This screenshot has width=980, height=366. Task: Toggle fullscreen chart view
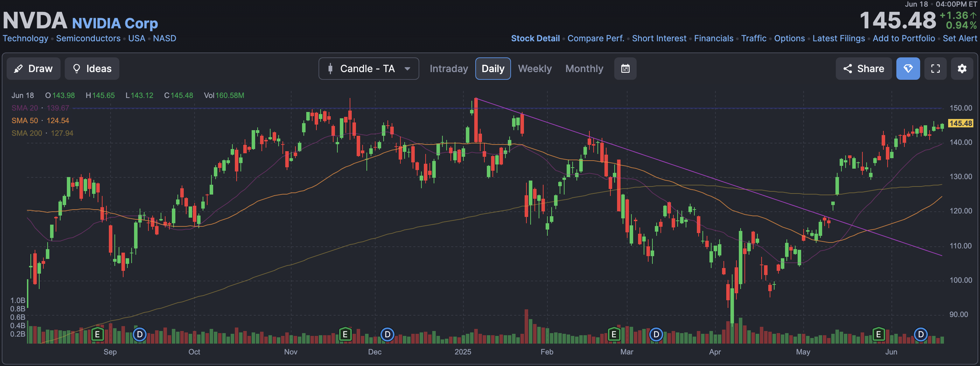click(x=935, y=69)
